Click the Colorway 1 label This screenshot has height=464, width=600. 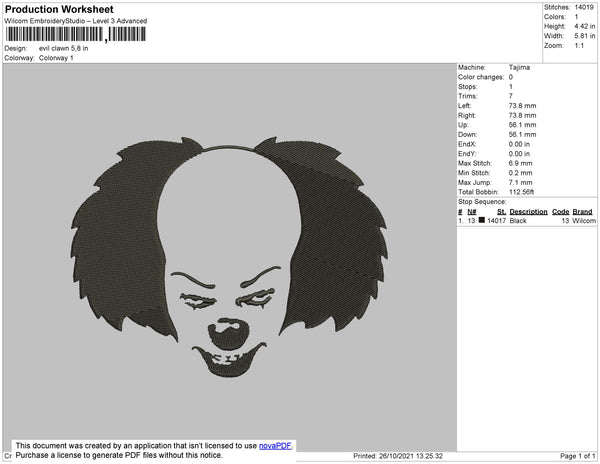pyautogui.click(x=56, y=57)
